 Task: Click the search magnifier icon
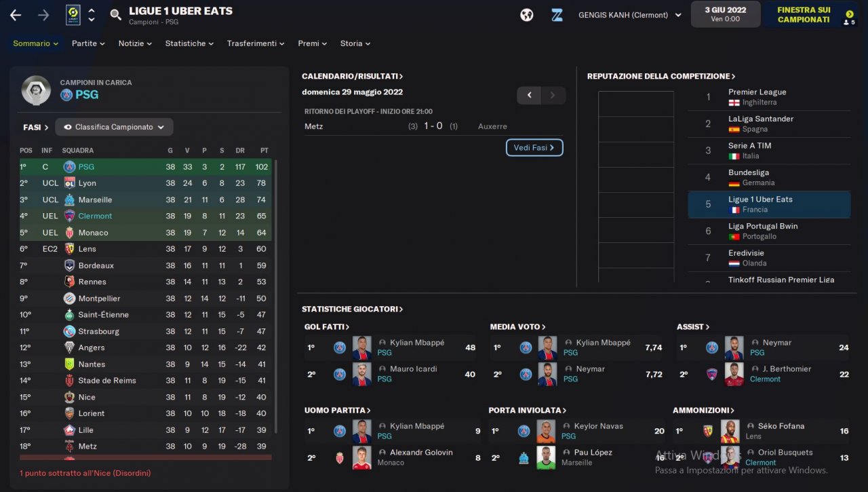(116, 15)
